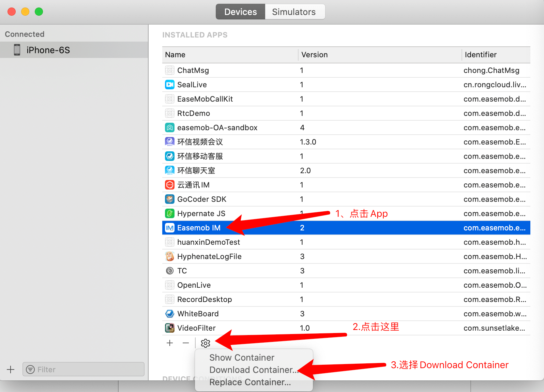Select Replace Container… menu option
The height and width of the screenshot is (392, 544).
250,382
